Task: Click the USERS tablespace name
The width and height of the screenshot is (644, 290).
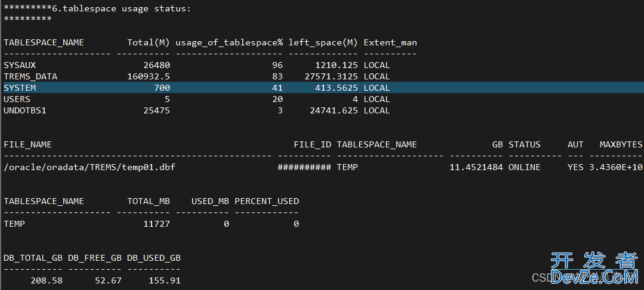Action: point(17,99)
